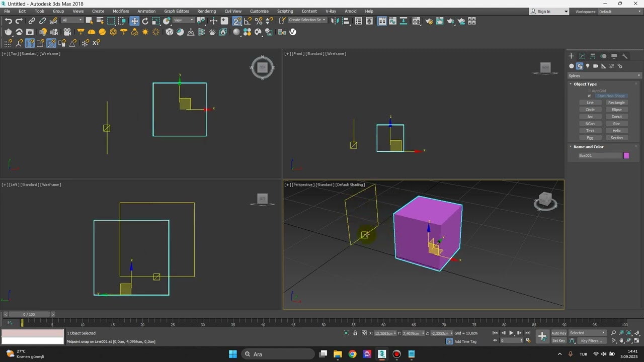The height and width of the screenshot is (362, 644).
Task: Open the Rendered Frame Window icon
Action: click(440, 21)
